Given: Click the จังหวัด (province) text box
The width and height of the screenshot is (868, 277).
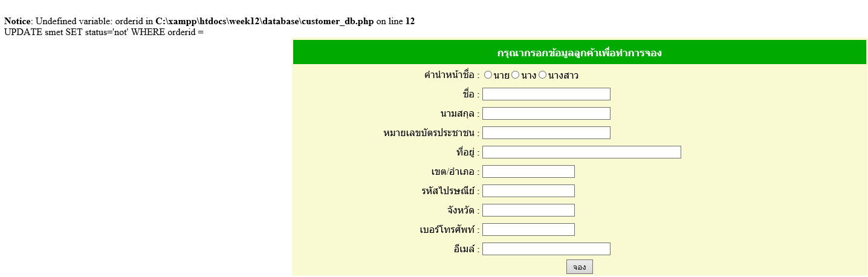Looking at the screenshot, I should [528, 210].
